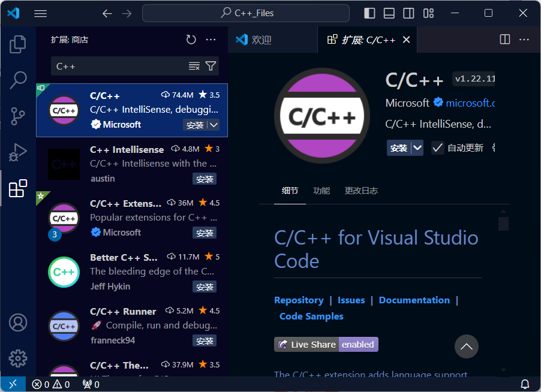Open the Code Samples link
The height and width of the screenshot is (392, 541).
pyautogui.click(x=311, y=316)
